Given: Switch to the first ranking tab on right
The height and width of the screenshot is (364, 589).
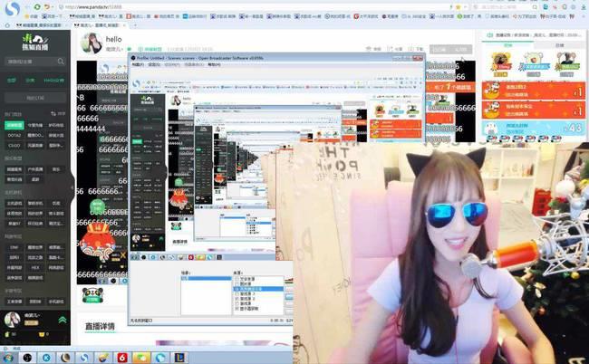Looking at the screenshot, I should (x=507, y=43).
